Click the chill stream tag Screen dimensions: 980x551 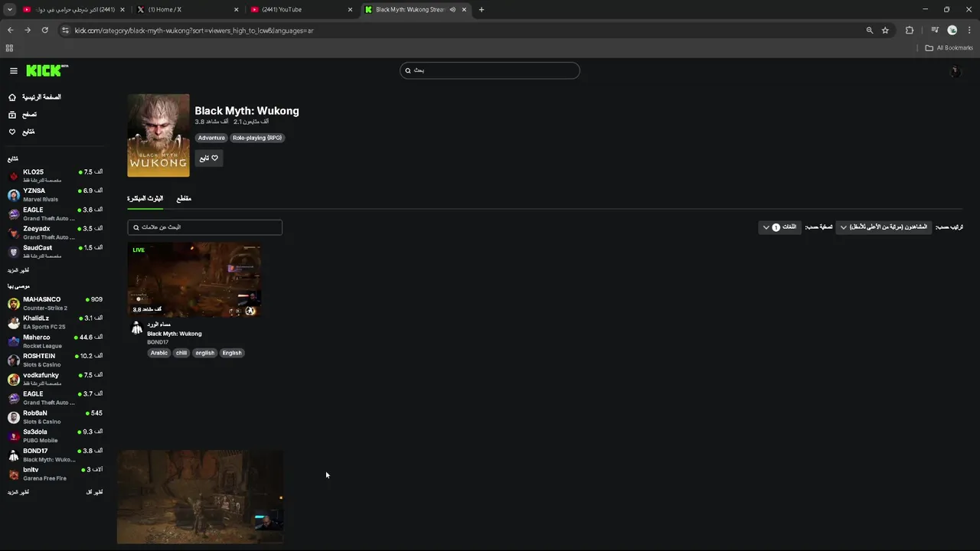point(181,353)
